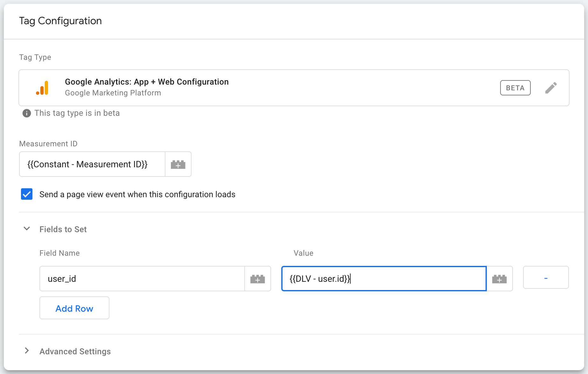Click the Send a page view event label
588x374 pixels.
pyautogui.click(x=137, y=194)
